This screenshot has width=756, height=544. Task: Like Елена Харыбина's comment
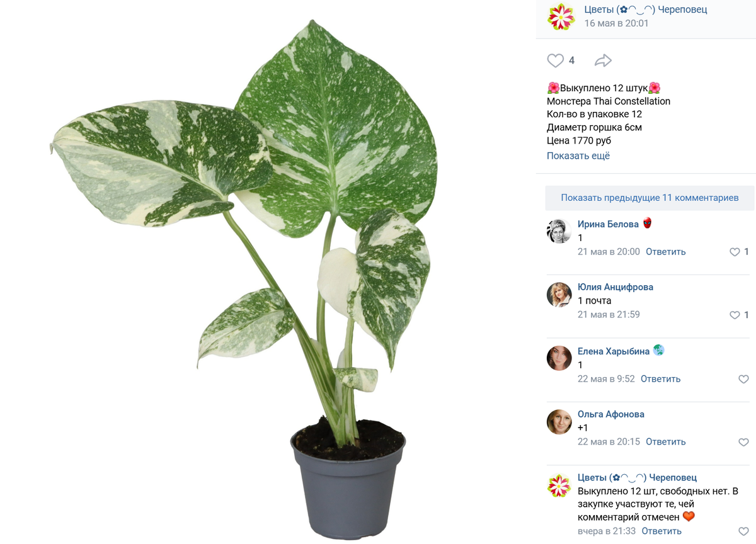pos(743,379)
